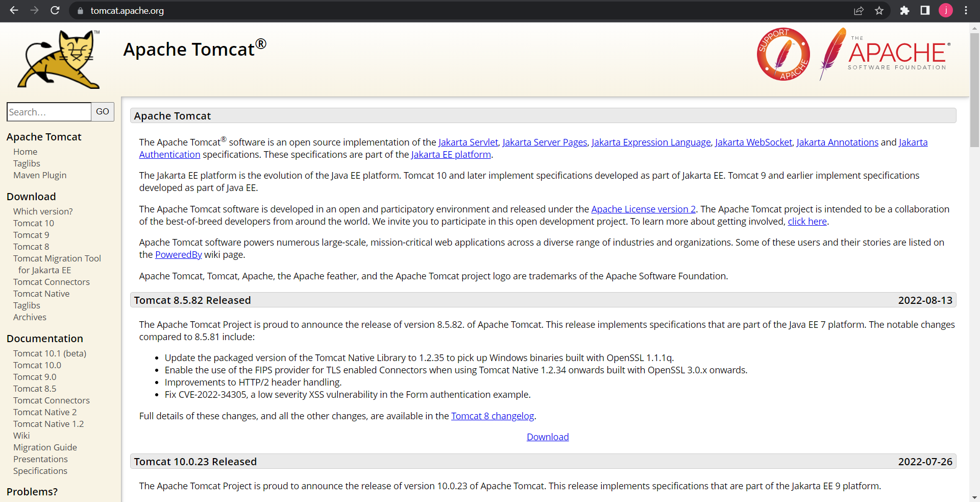Download Tomcat 8.5.82 via the Download link

click(547, 437)
